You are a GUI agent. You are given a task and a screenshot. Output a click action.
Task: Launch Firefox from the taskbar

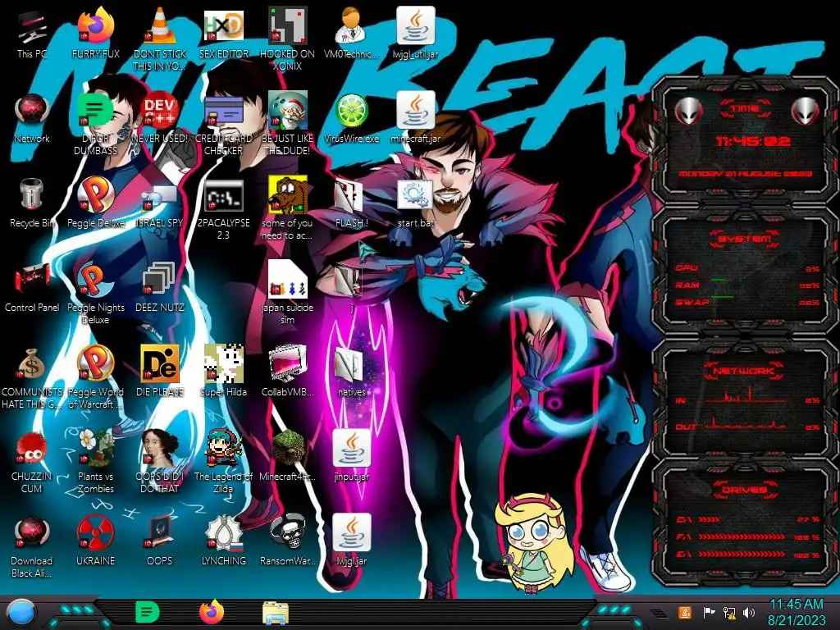tap(212, 613)
